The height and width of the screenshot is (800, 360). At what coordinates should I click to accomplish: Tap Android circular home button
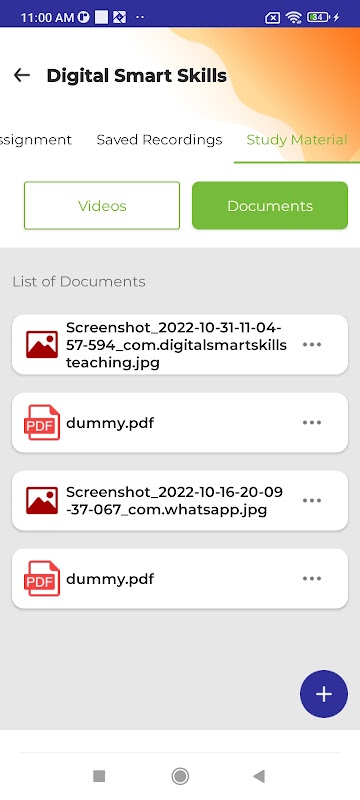[180, 776]
